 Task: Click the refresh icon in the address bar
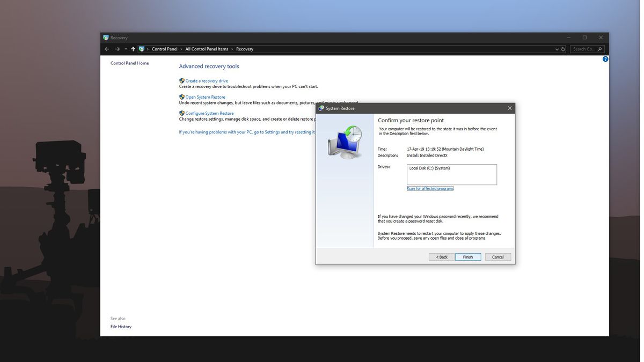pos(563,49)
